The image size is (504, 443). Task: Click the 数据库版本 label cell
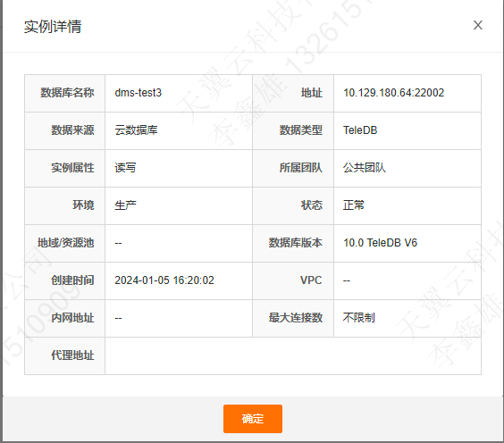coord(293,243)
